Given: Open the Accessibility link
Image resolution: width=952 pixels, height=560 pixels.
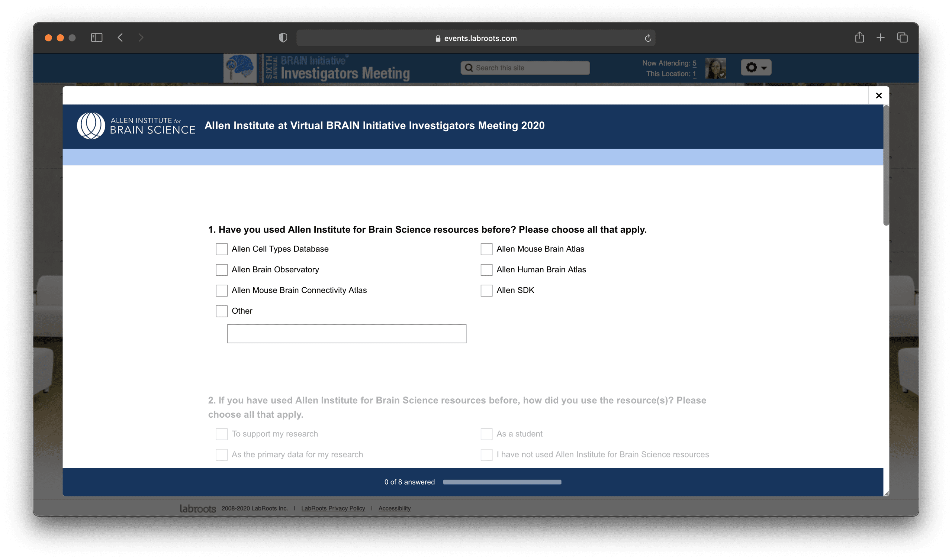Looking at the screenshot, I should pos(394,508).
